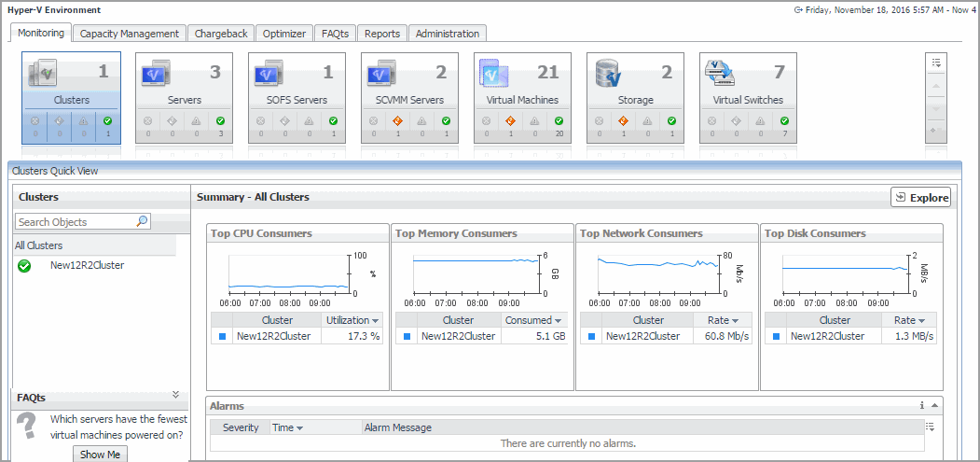Select the Clusters tile icon
Image resolution: width=980 pixels, height=462 pixels.
coord(43,73)
